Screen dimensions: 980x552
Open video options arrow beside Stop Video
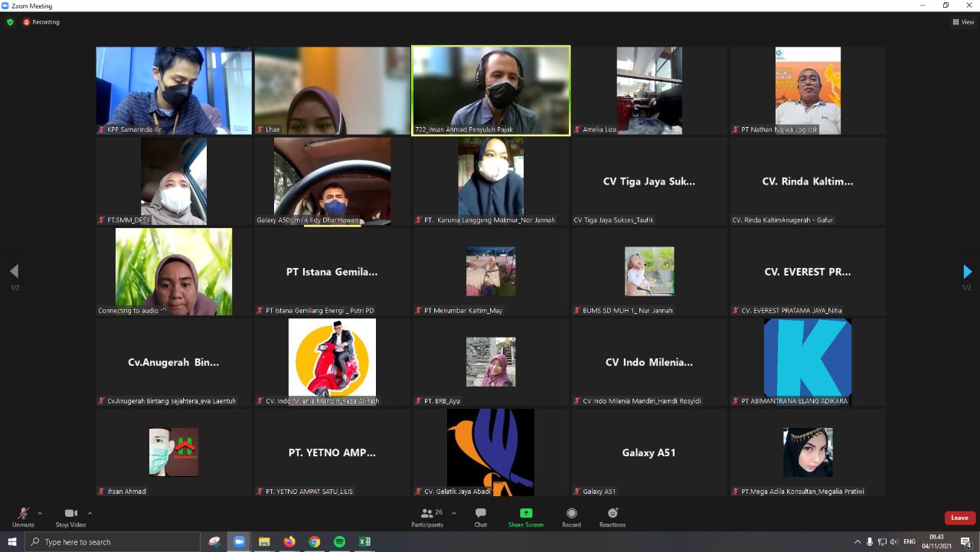click(90, 513)
